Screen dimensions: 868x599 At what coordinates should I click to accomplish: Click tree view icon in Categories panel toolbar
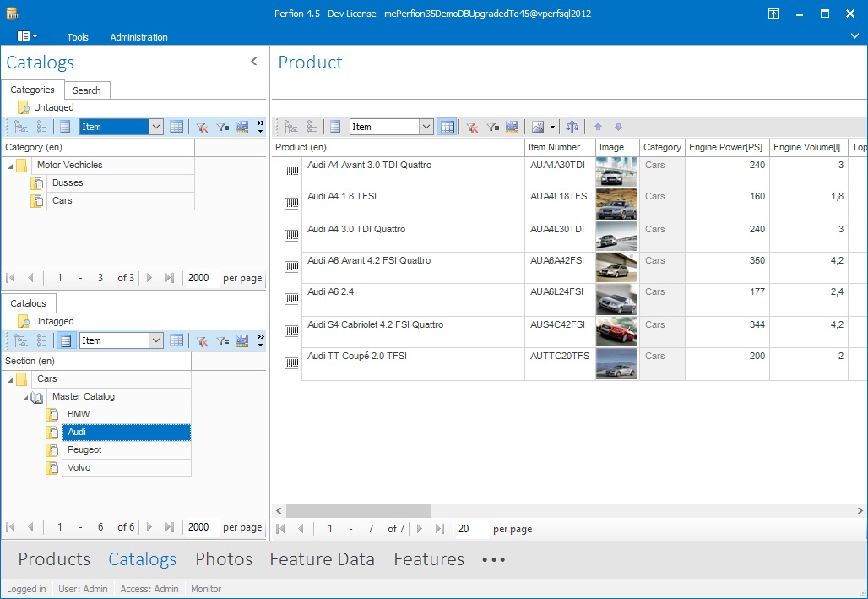(20, 127)
